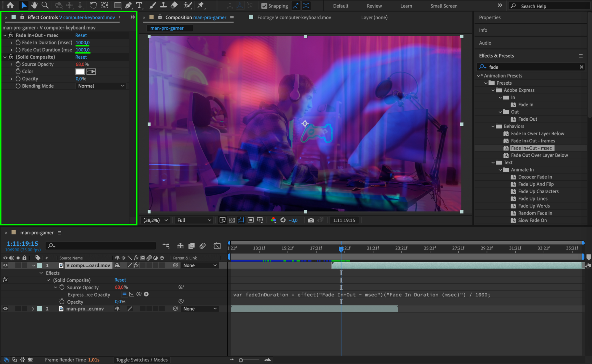Select the Zoom magnifier tool
This screenshot has width=592, height=364.
pyautogui.click(x=45, y=5)
